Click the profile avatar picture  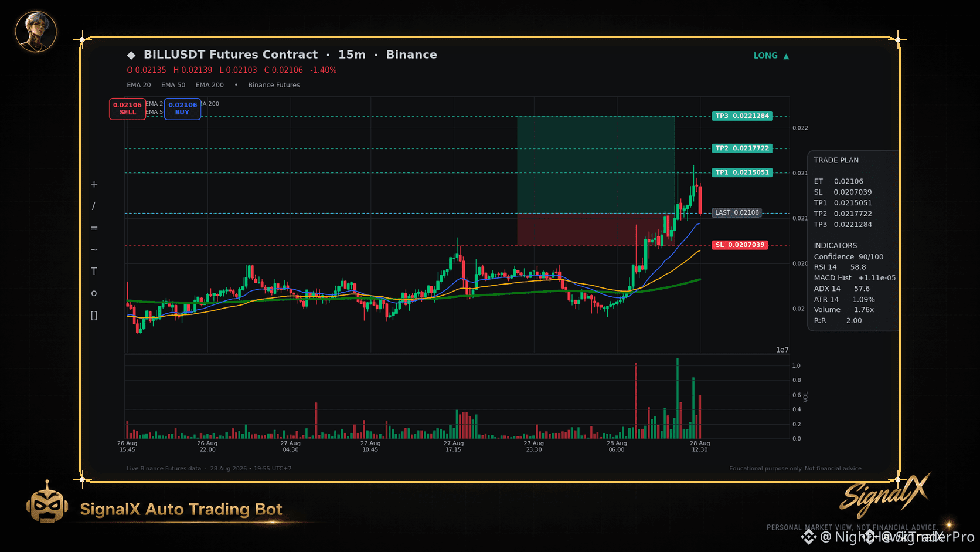[x=36, y=31]
